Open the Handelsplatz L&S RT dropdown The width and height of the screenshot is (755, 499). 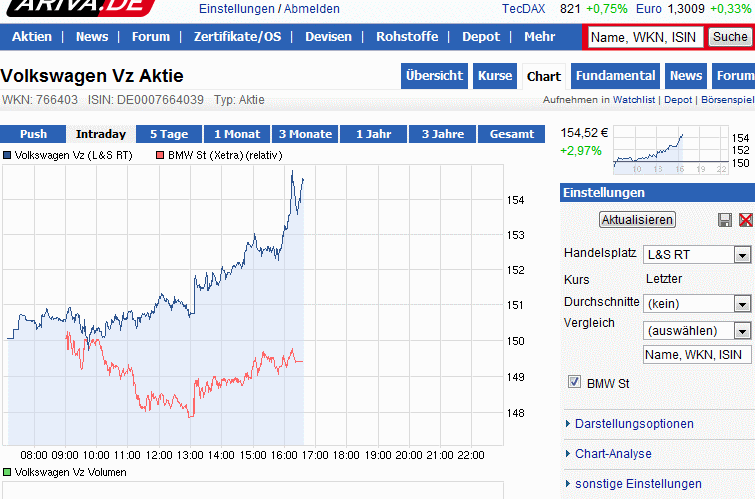(697, 254)
